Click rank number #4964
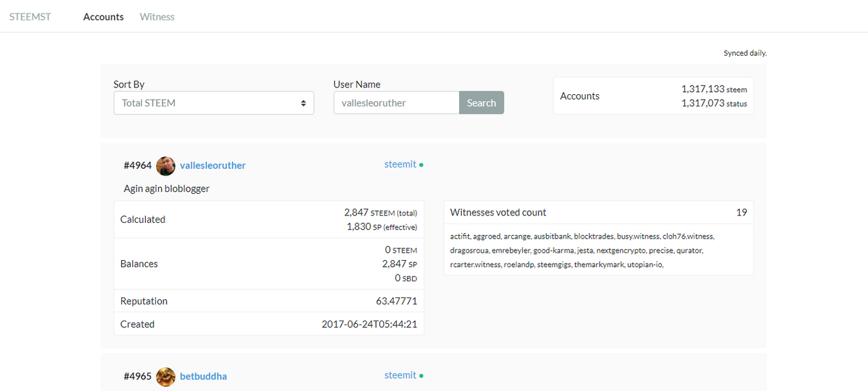This screenshot has height=391, width=868. pos(138,165)
